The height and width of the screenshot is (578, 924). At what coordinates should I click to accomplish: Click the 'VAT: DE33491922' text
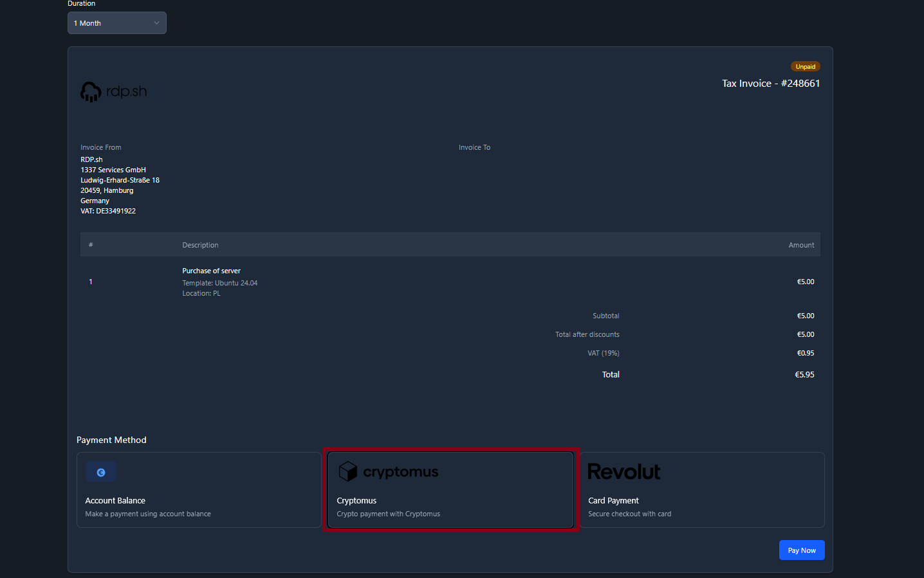pos(108,211)
